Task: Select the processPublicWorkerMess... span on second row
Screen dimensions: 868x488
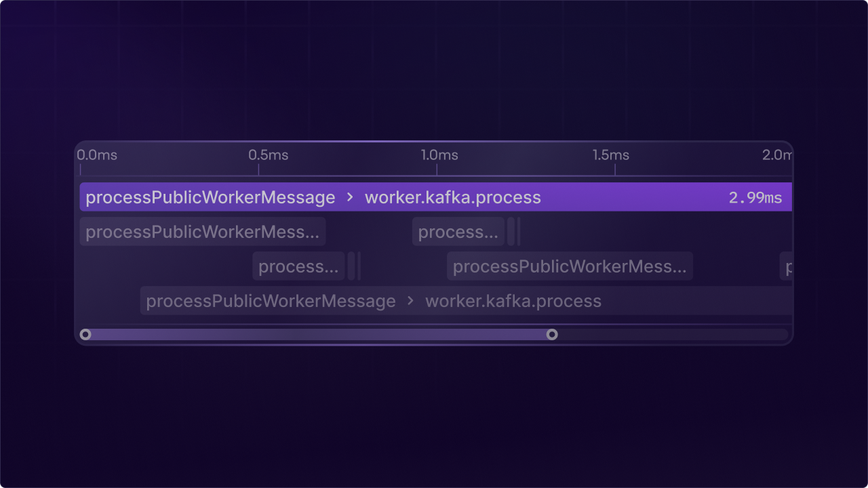Action: pyautogui.click(x=203, y=231)
